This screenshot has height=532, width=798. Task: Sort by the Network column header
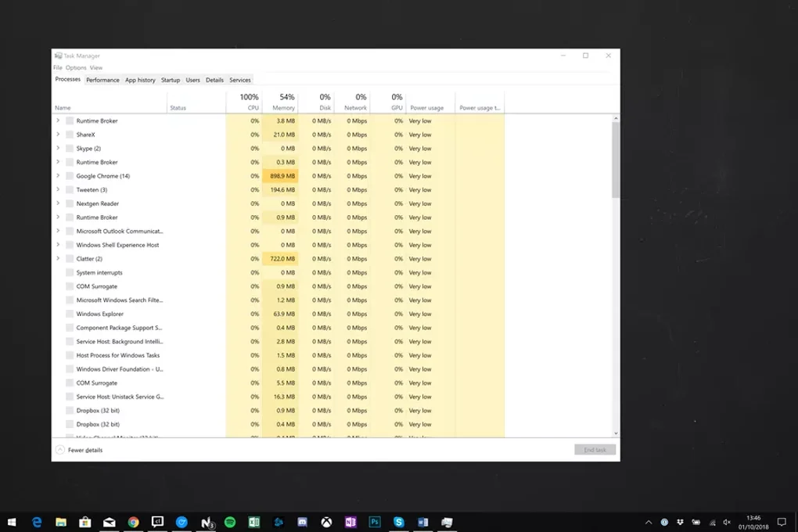[353, 102]
